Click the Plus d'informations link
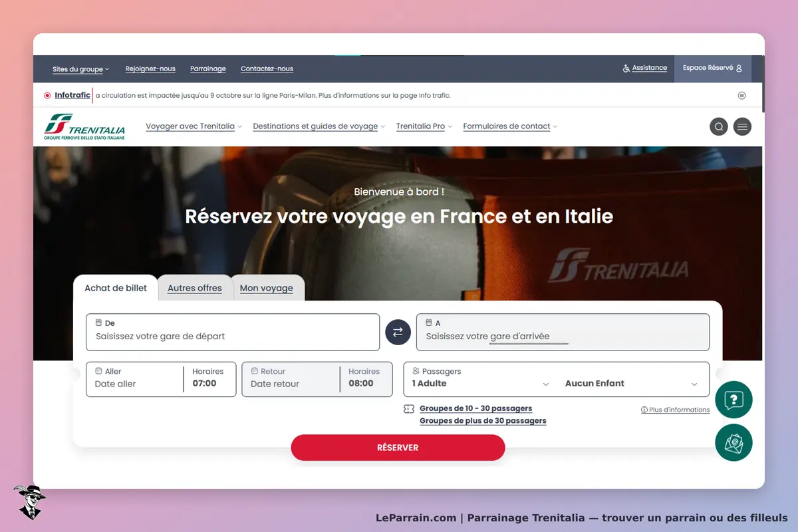 point(675,410)
